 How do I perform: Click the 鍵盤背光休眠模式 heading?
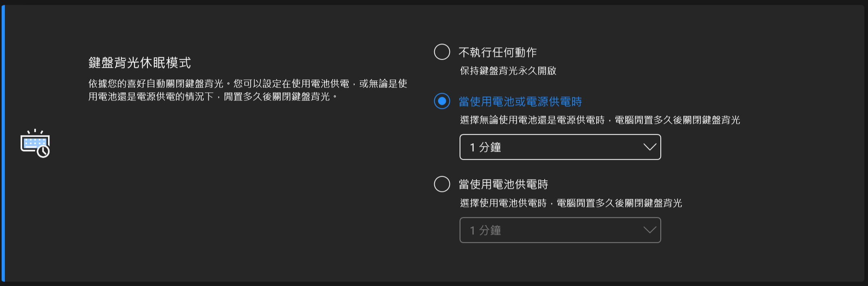point(139,63)
